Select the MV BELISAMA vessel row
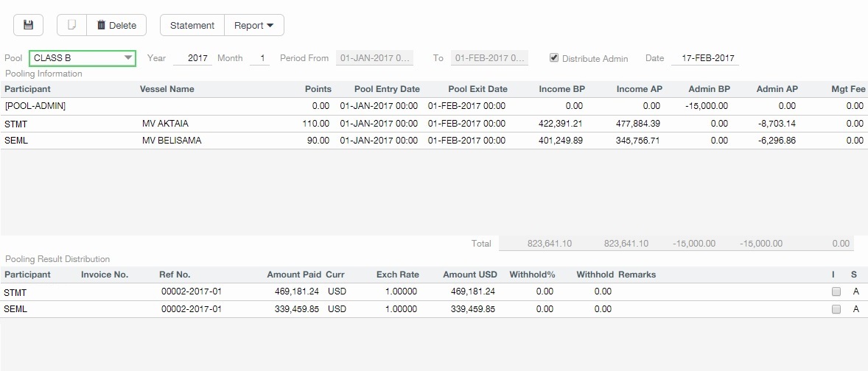Screen dimensions: 868x371 (x=172, y=141)
